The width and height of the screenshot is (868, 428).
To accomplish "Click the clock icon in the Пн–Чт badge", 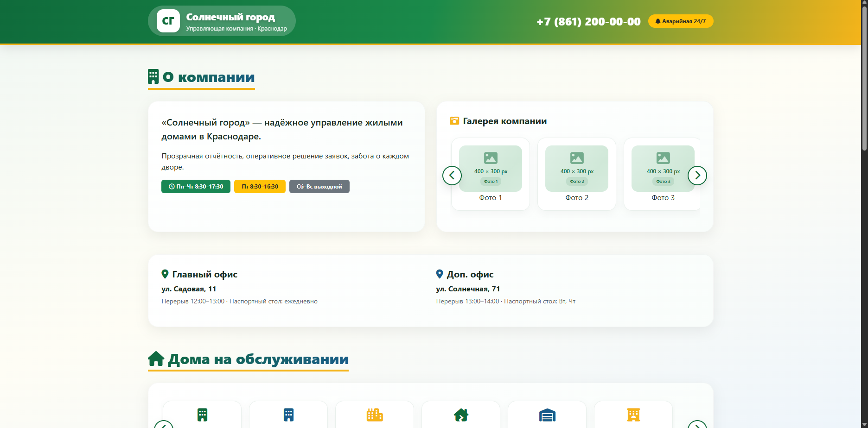I will click(172, 187).
